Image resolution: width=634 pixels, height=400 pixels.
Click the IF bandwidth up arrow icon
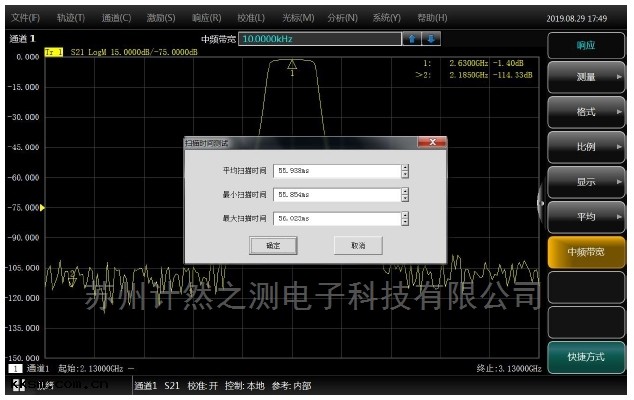point(410,38)
